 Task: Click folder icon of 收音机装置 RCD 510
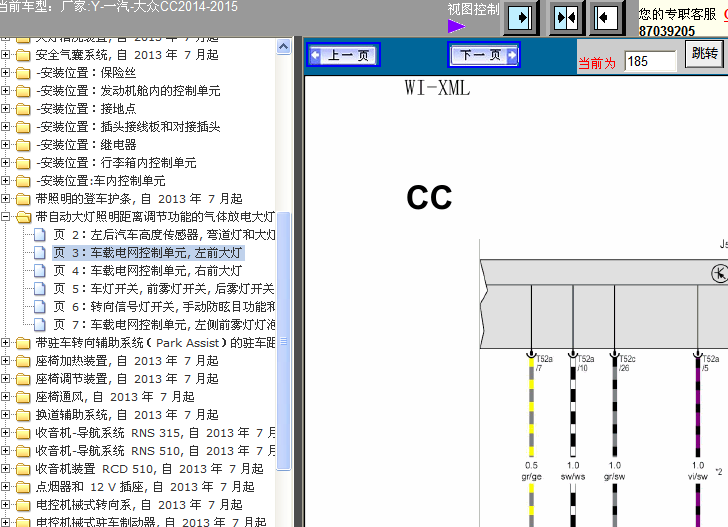coord(23,469)
